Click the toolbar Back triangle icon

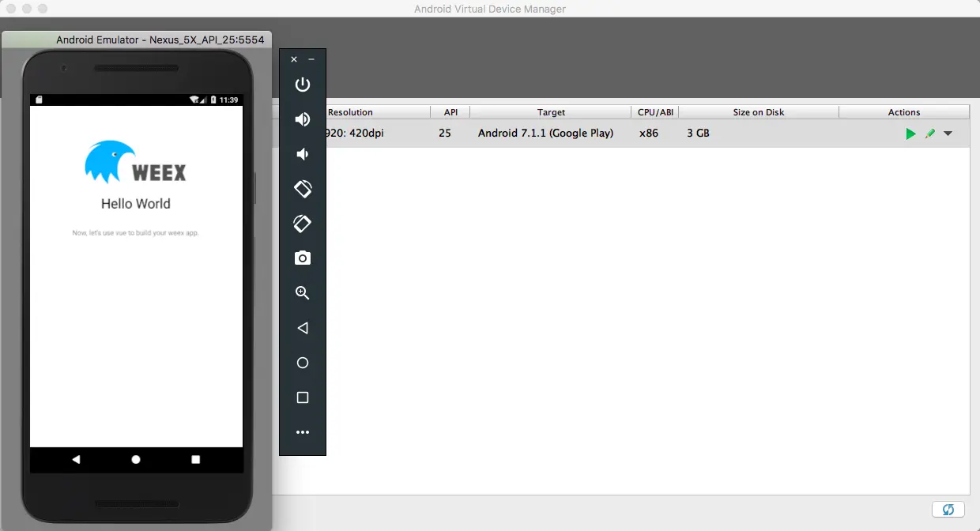tap(302, 328)
